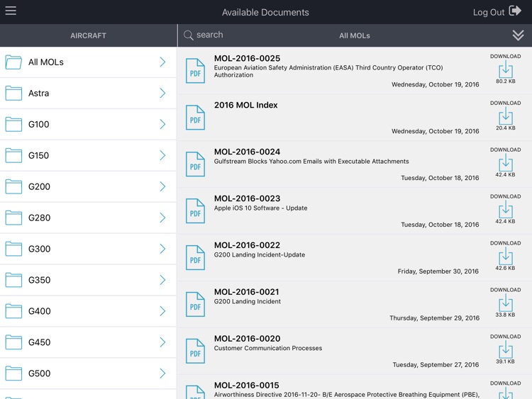The image size is (532, 399).
Task: Download MOL-2016-0025 document
Action: click(x=506, y=69)
